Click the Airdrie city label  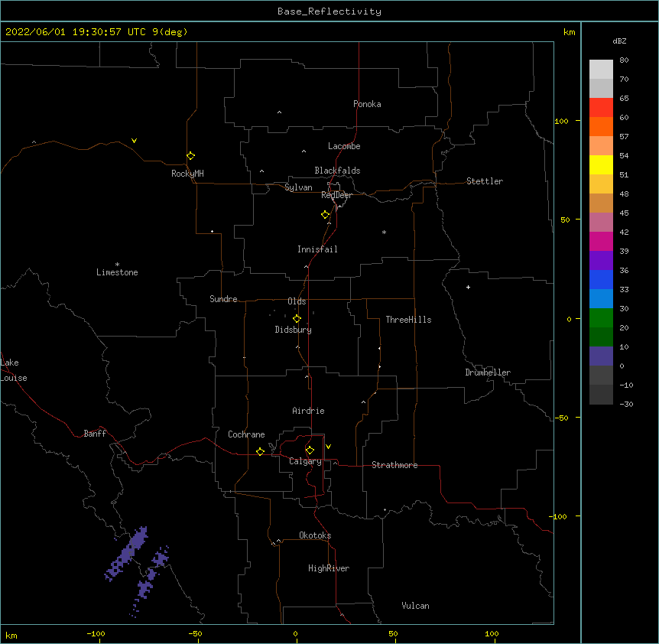point(309,411)
